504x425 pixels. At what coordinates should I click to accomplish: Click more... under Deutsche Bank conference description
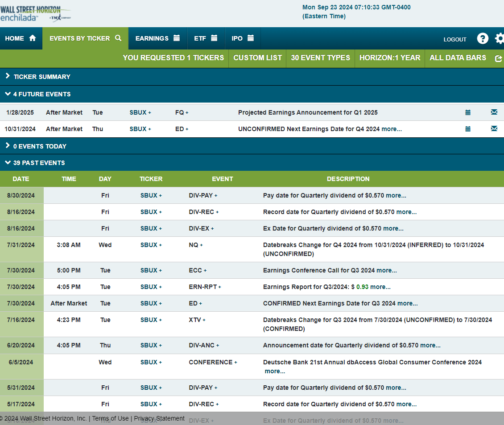click(x=275, y=371)
